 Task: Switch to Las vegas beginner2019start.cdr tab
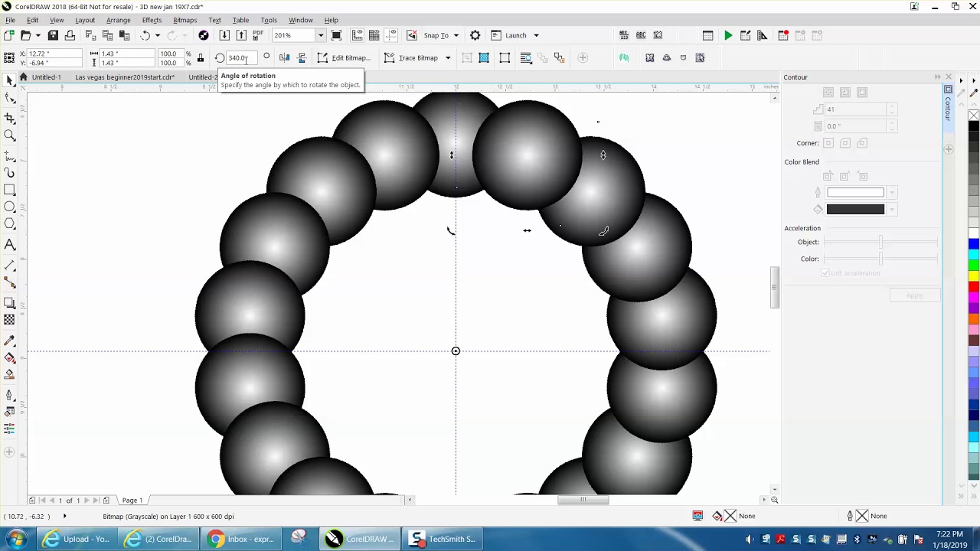pyautogui.click(x=125, y=77)
